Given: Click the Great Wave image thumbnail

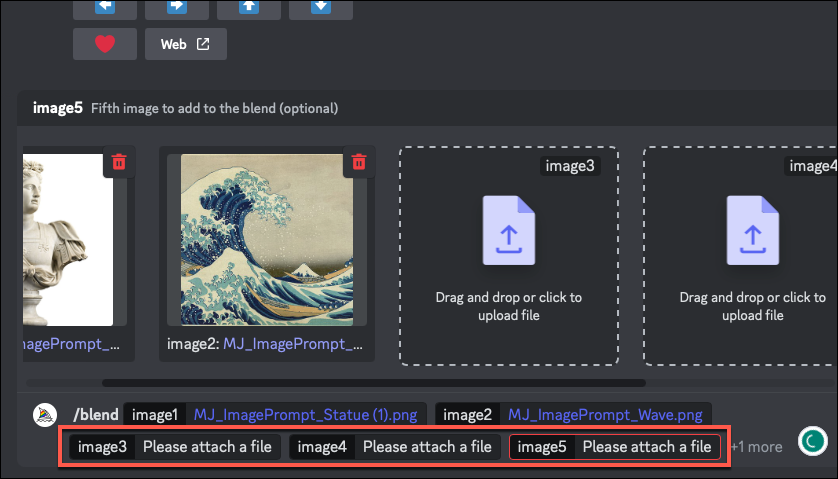Looking at the screenshot, I should pos(267,240).
